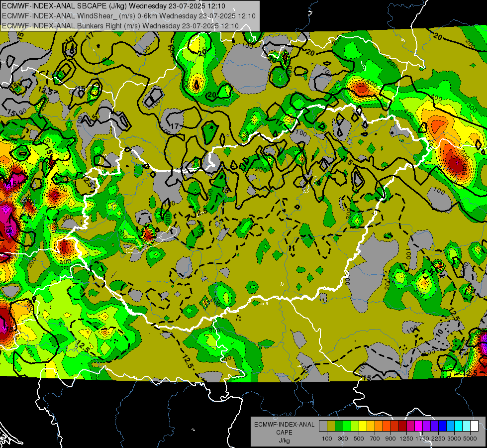The image size is (487, 448).
Task: Click the 900 tick label in legend
Action: point(390,439)
